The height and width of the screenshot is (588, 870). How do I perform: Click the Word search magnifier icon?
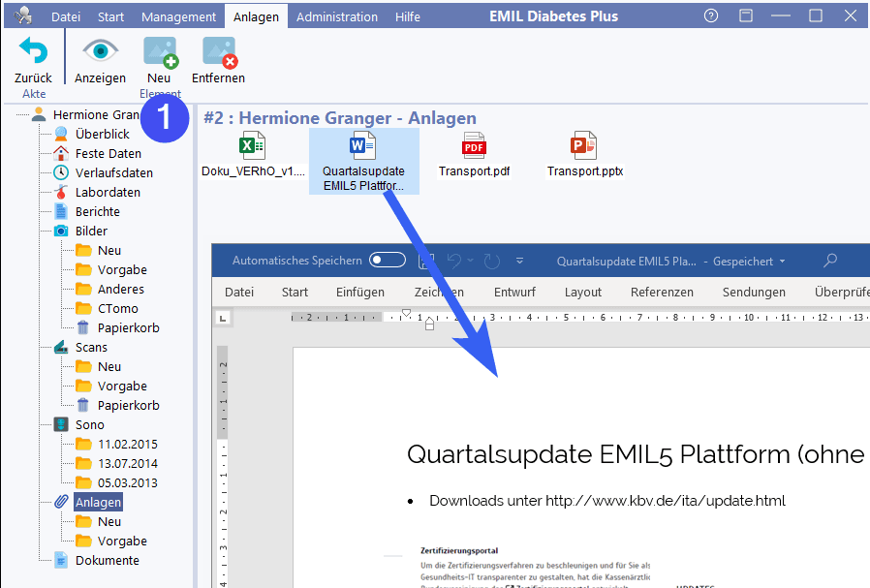point(829,261)
